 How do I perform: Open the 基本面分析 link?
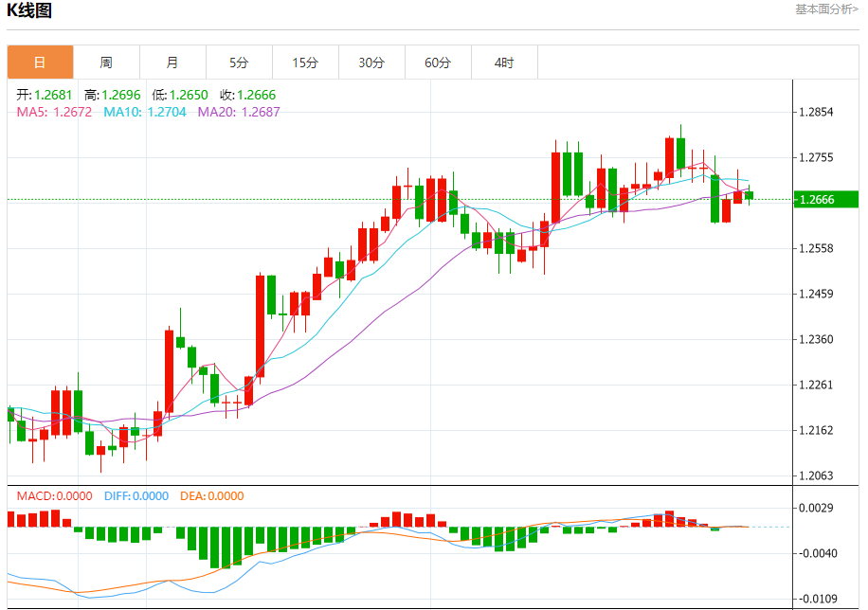tap(826, 9)
